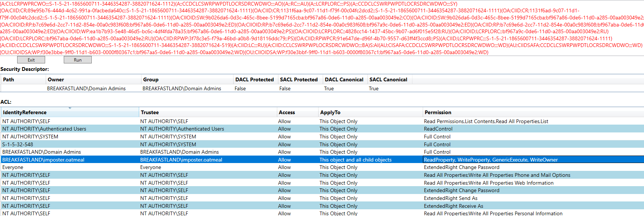Click the Exit button
Viewport: 644px width, 216px height.
coord(31,60)
